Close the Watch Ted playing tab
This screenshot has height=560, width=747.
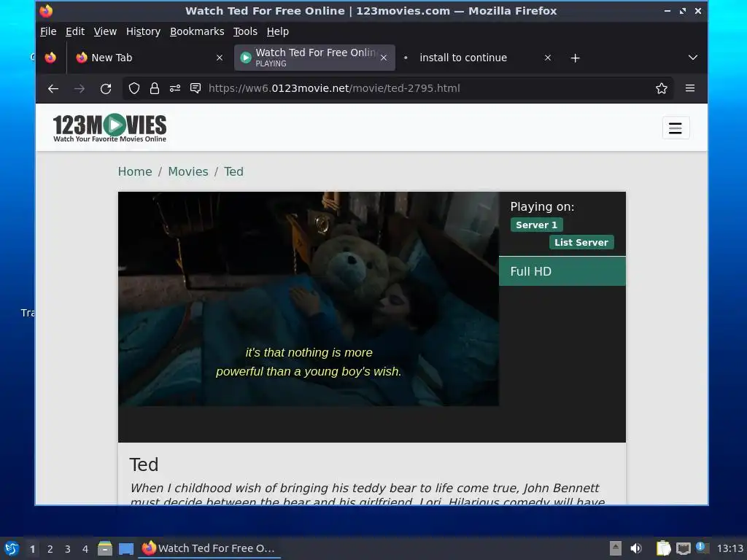tap(384, 58)
